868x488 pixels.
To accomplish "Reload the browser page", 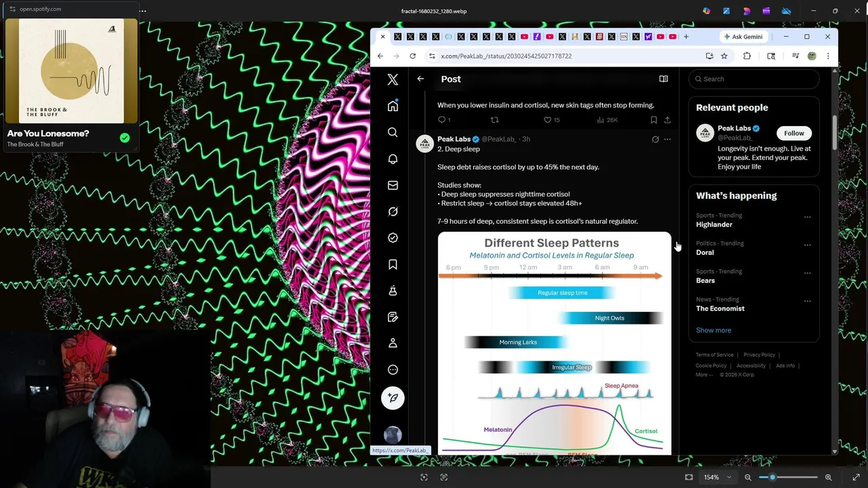I will click(412, 56).
